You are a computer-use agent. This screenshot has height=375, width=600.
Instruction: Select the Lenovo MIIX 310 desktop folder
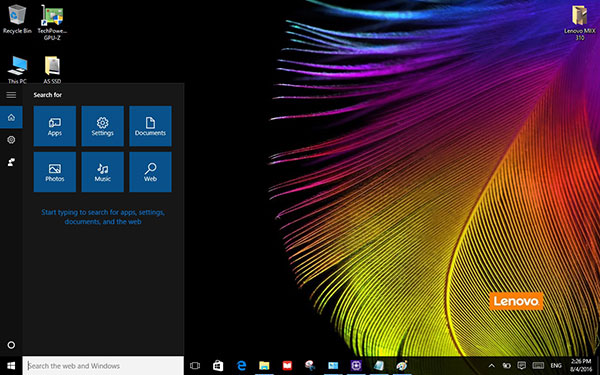(x=579, y=22)
